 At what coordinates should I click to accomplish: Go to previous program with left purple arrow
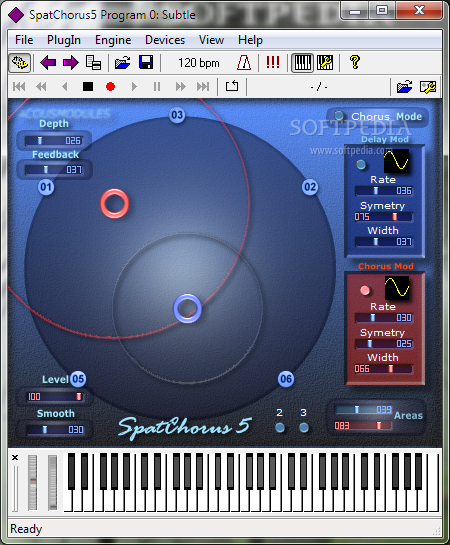point(48,63)
